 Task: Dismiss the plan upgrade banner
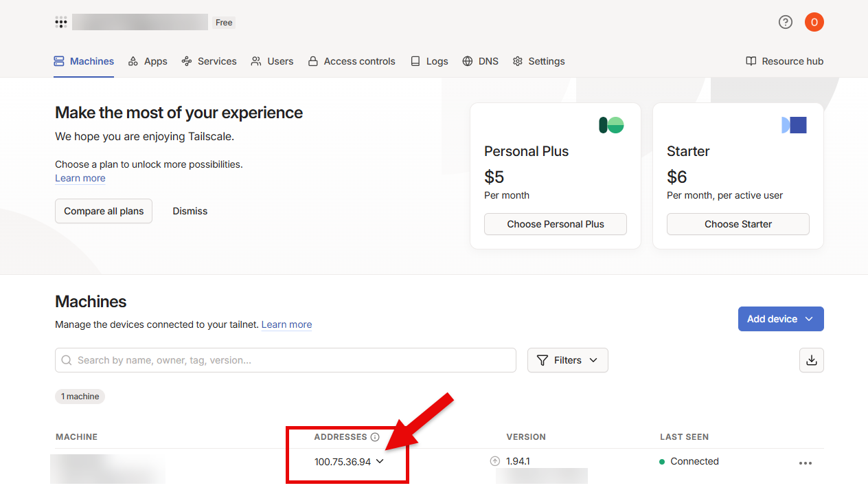point(190,211)
